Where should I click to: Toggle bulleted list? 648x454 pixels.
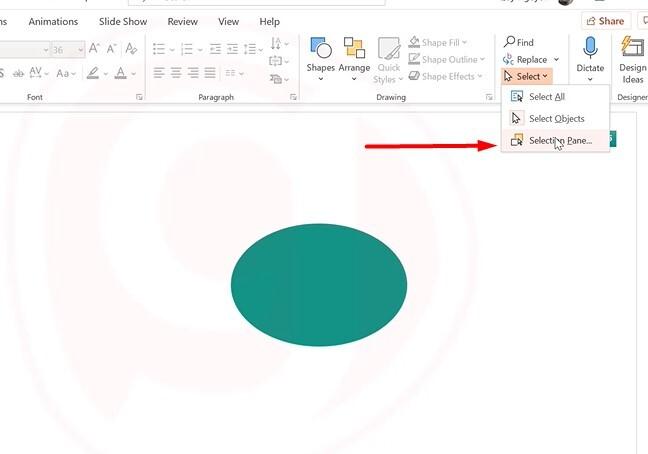(x=159, y=49)
